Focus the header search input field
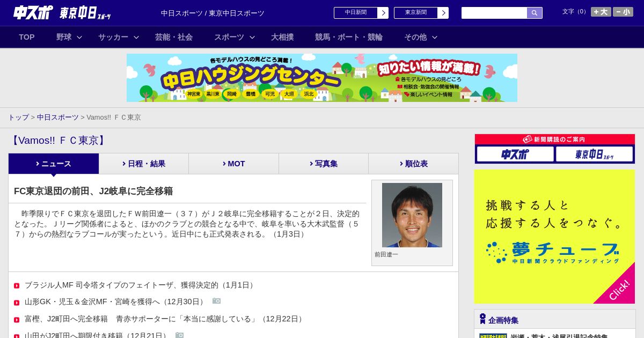Viewport: 644px width, 338px height. pyautogui.click(x=494, y=13)
